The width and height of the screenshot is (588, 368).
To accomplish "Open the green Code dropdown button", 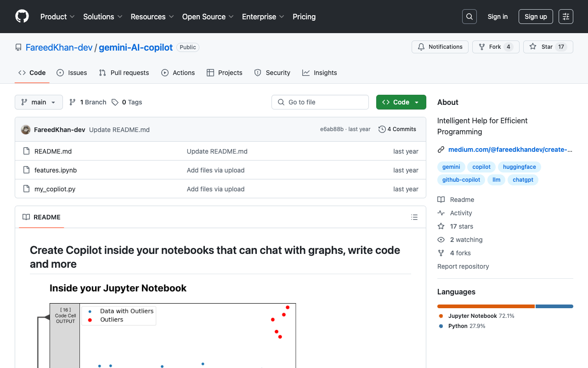I will point(401,102).
